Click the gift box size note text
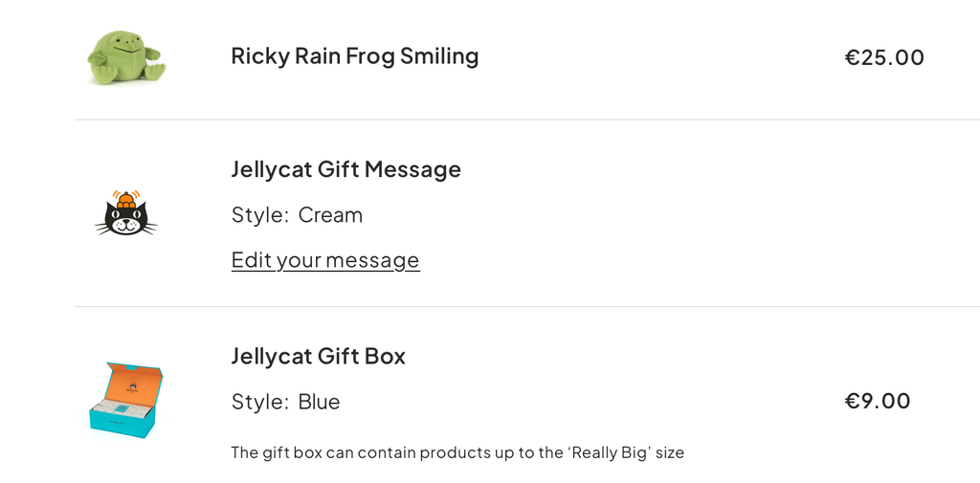Viewport: 980px width, 483px height. click(x=457, y=452)
